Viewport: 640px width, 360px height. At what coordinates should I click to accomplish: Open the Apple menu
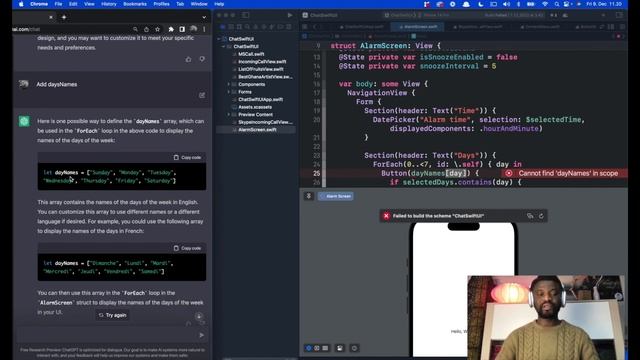(21, 4)
